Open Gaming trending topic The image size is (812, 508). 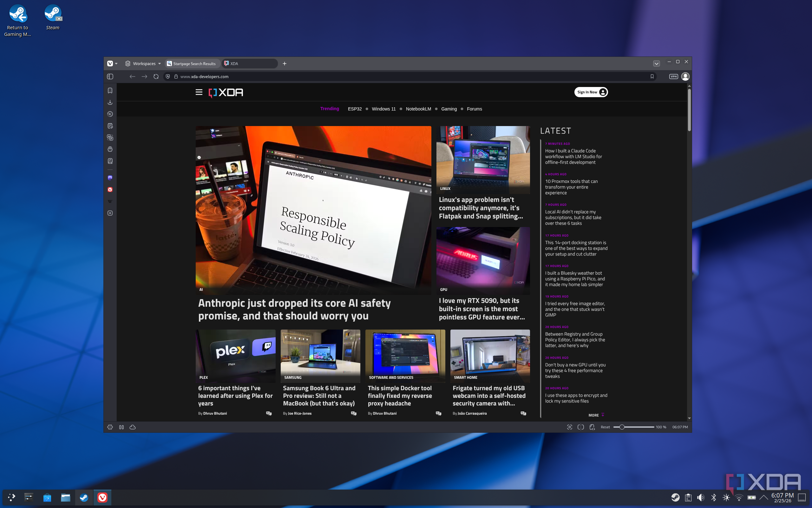pyautogui.click(x=449, y=109)
